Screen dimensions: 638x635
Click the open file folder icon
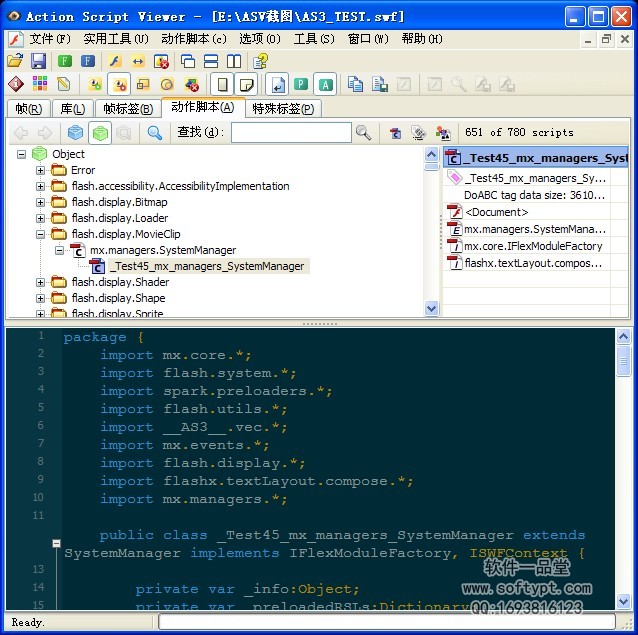point(15,61)
